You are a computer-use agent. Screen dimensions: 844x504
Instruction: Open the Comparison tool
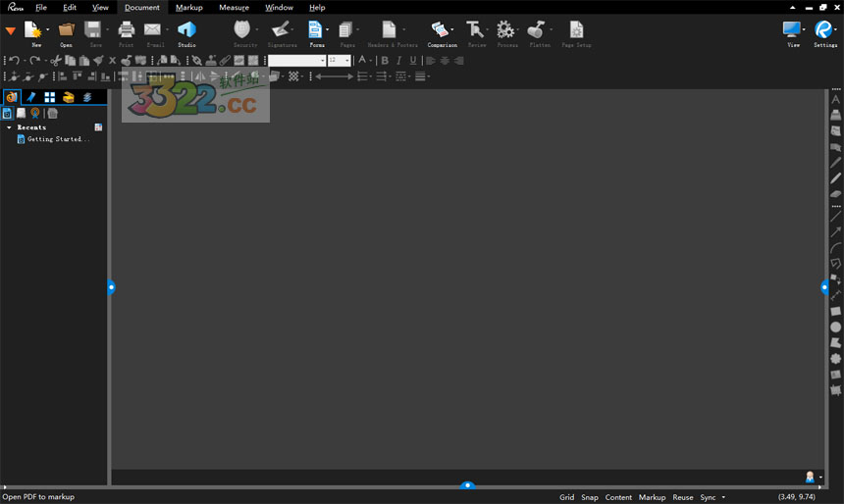click(441, 30)
